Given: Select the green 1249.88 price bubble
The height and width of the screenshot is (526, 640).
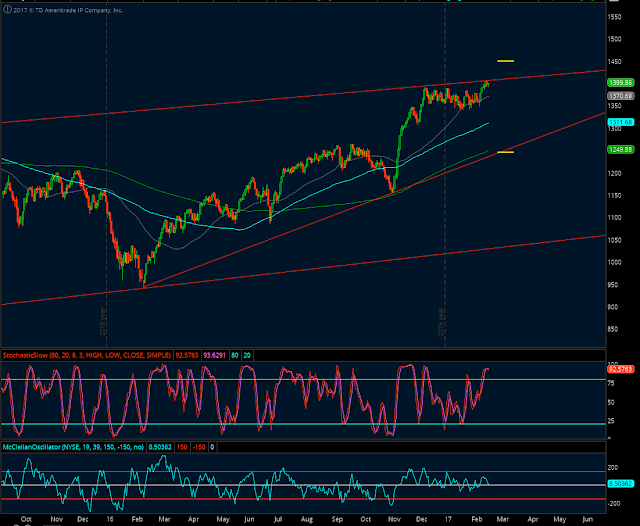Looking at the screenshot, I should click(620, 149).
